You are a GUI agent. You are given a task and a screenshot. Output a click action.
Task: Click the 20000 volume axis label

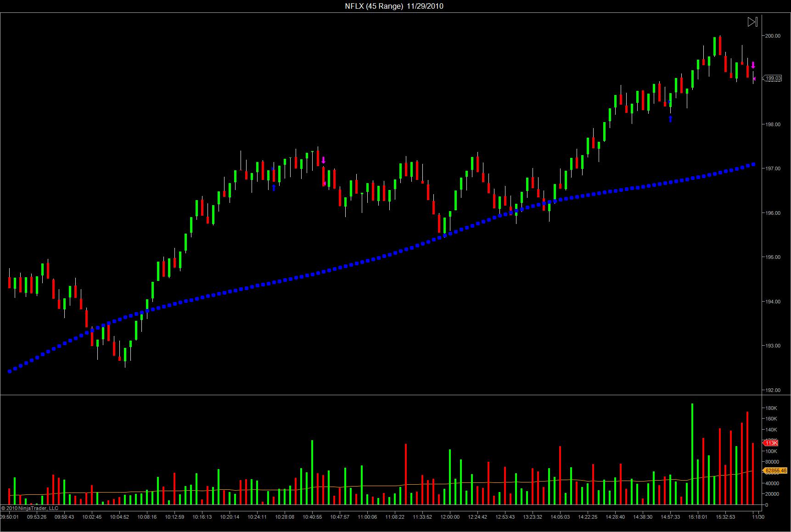tap(773, 494)
